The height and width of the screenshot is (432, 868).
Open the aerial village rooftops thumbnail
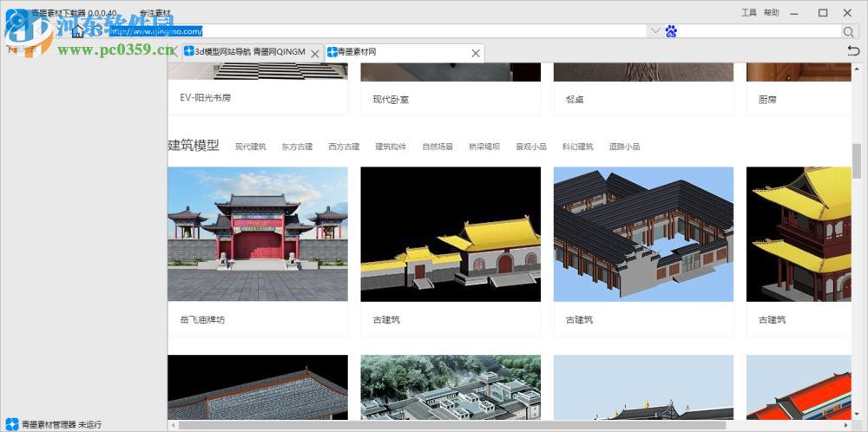tap(450, 387)
